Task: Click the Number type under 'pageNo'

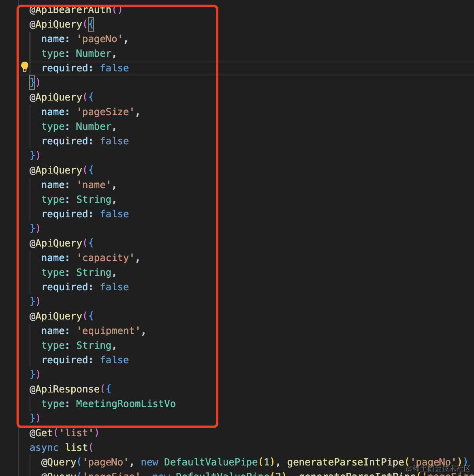Action: [94, 54]
